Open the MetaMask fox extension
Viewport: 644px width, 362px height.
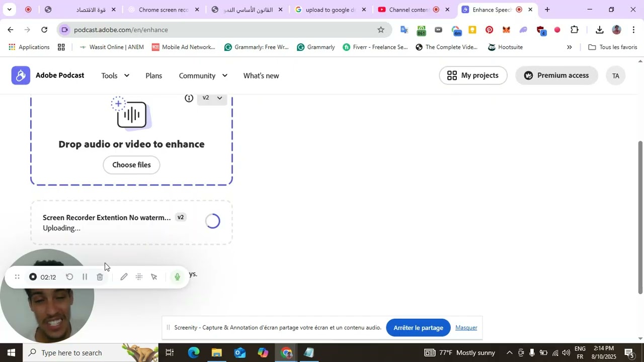[x=506, y=30]
